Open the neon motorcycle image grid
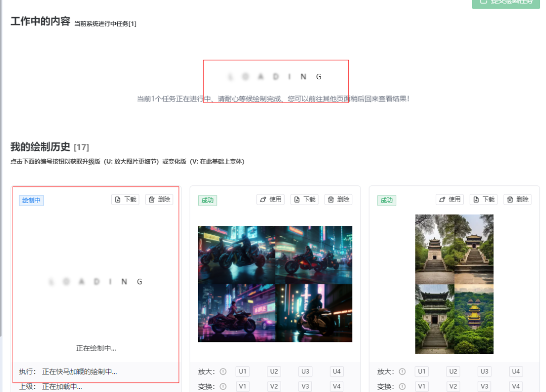 [x=275, y=283]
